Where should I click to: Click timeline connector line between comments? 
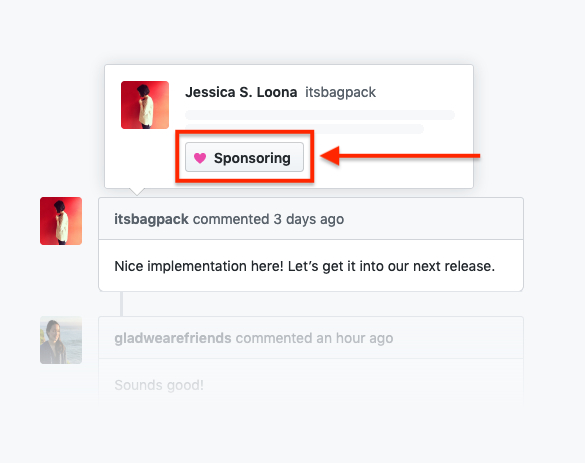click(x=121, y=304)
